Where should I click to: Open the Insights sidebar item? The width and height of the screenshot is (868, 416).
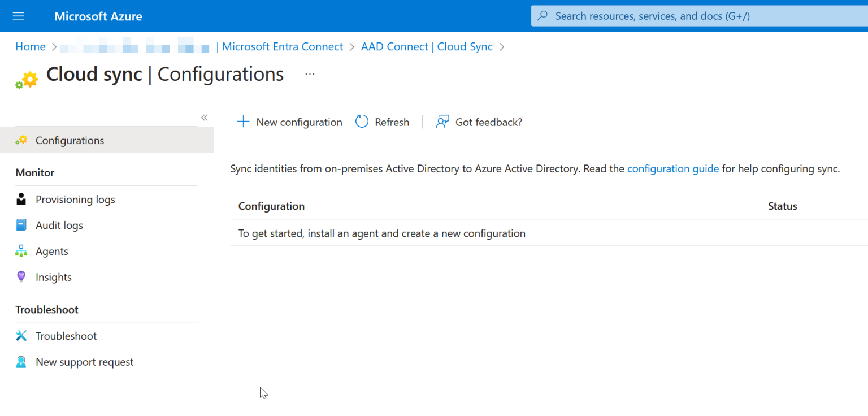54,277
